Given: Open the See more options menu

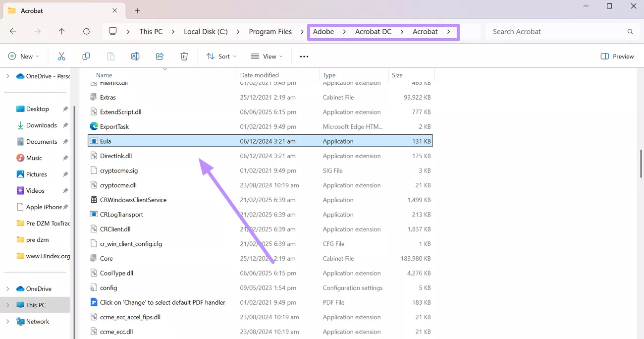Looking at the screenshot, I should coord(304,56).
